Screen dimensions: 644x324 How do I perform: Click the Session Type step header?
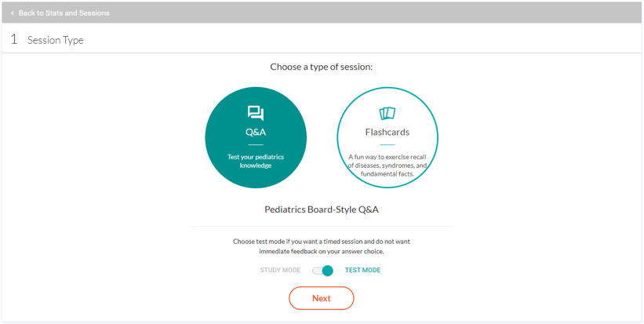point(56,40)
